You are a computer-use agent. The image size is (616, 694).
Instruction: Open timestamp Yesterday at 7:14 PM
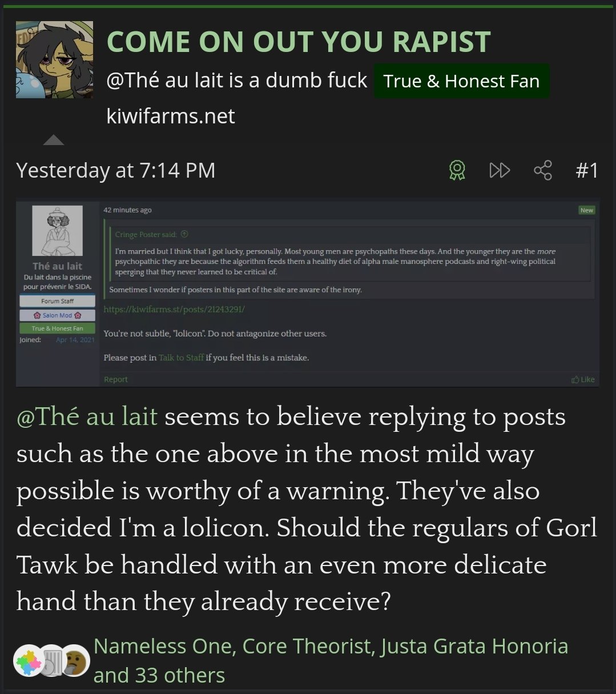click(x=116, y=170)
